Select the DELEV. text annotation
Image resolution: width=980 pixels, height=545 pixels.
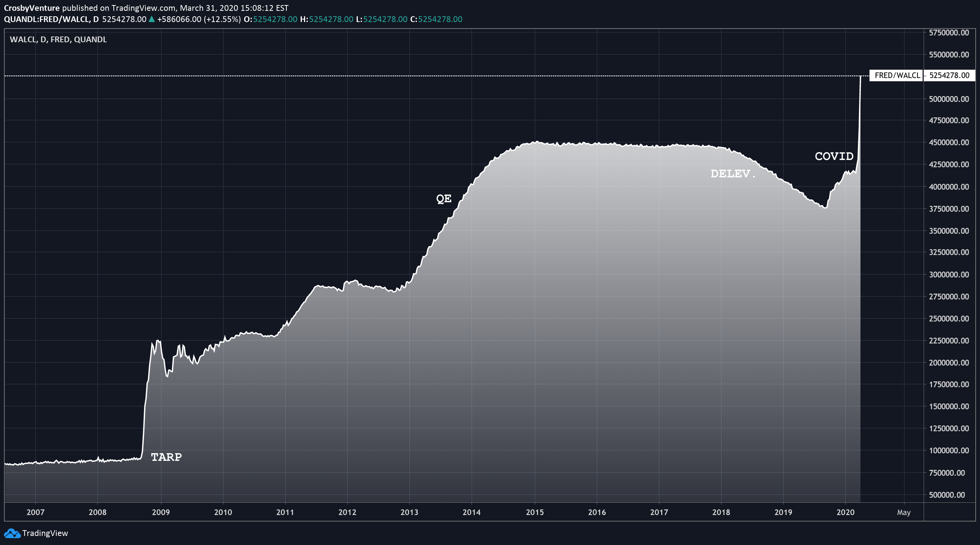732,174
